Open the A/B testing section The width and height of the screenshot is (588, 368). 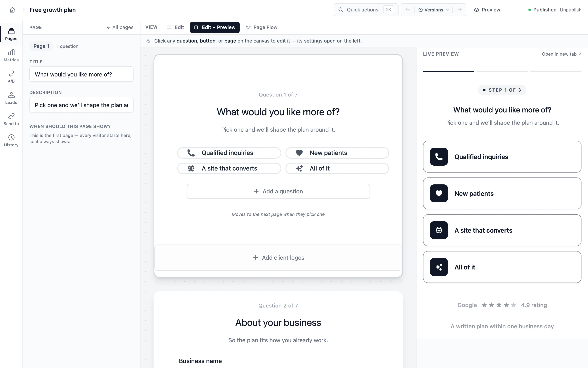pyautogui.click(x=11, y=77)
